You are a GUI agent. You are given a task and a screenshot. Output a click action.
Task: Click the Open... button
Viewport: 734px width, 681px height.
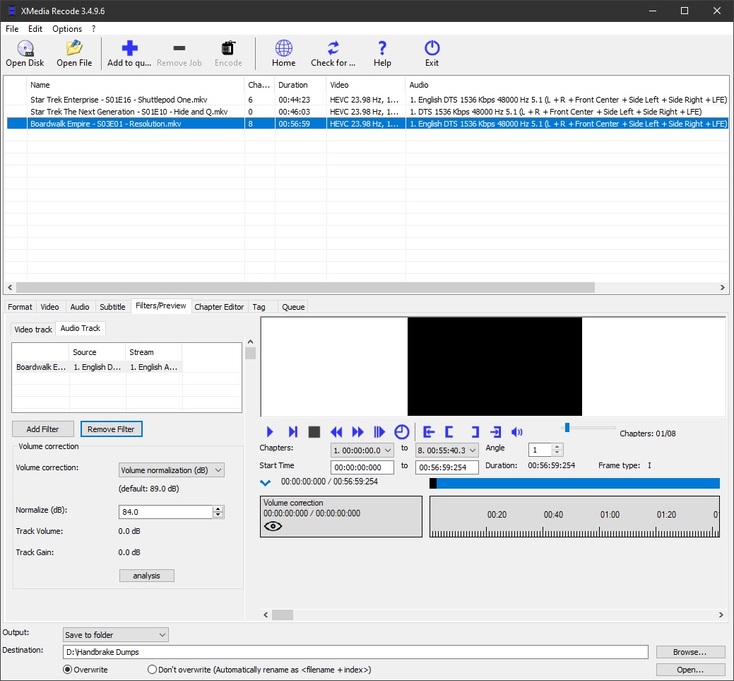[x=690, y=670]
